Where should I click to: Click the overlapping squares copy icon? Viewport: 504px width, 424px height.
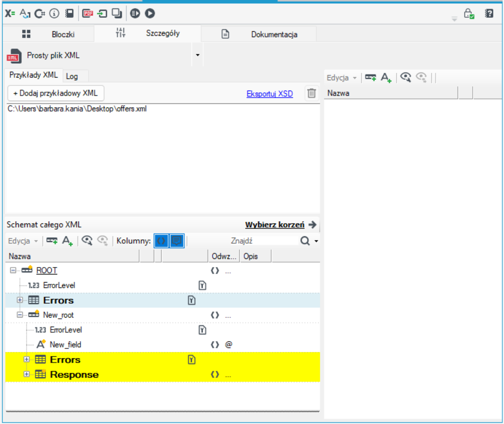[x=117, y=13]
